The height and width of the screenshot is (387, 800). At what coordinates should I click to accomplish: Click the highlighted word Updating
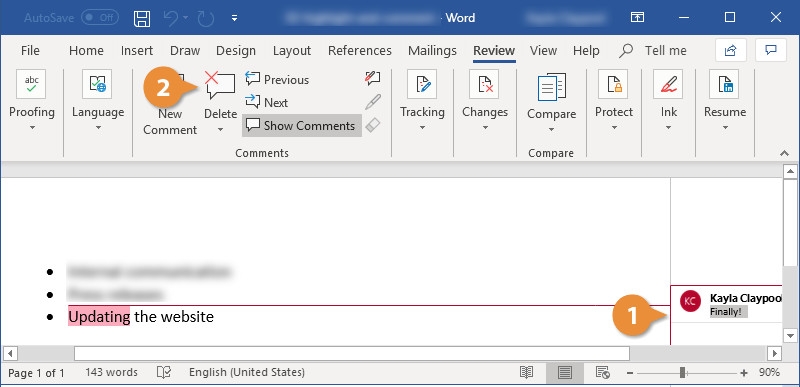(99, 317)
